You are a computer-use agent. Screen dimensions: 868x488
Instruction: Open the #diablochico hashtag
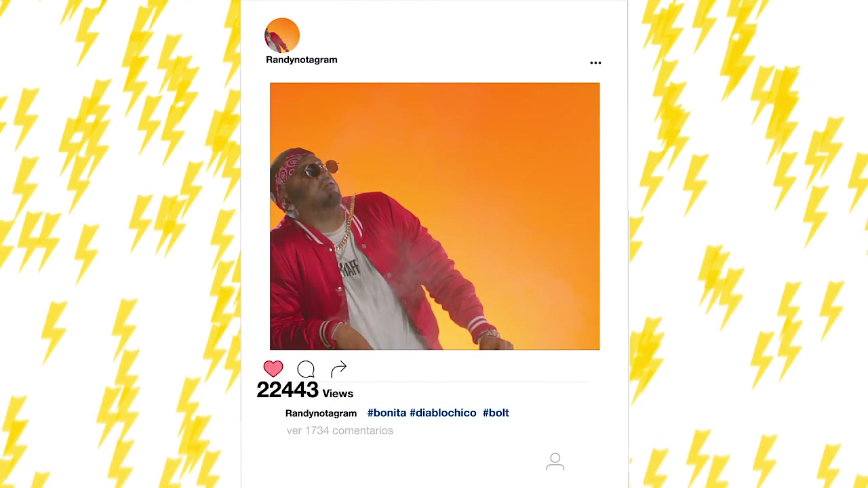[x=443, y=413]
